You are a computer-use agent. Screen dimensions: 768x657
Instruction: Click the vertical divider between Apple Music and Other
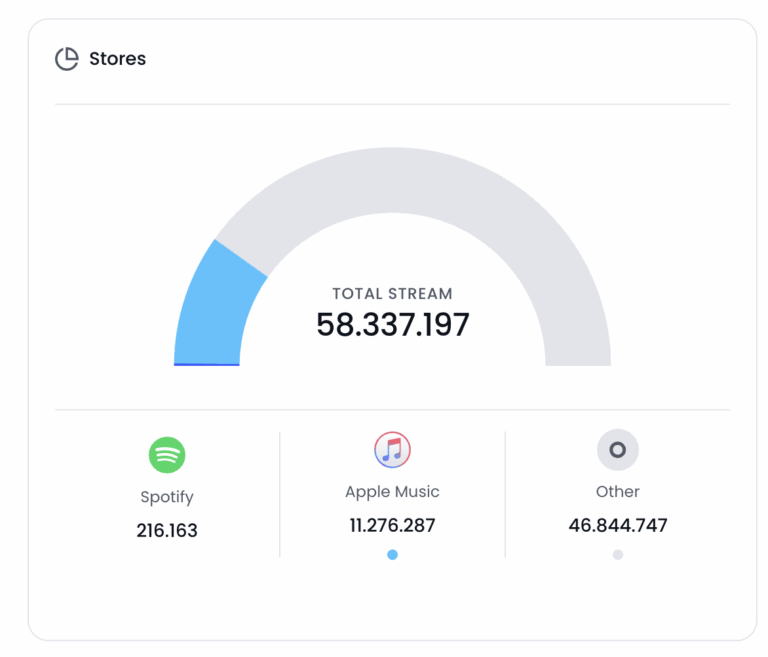[505, 494]
